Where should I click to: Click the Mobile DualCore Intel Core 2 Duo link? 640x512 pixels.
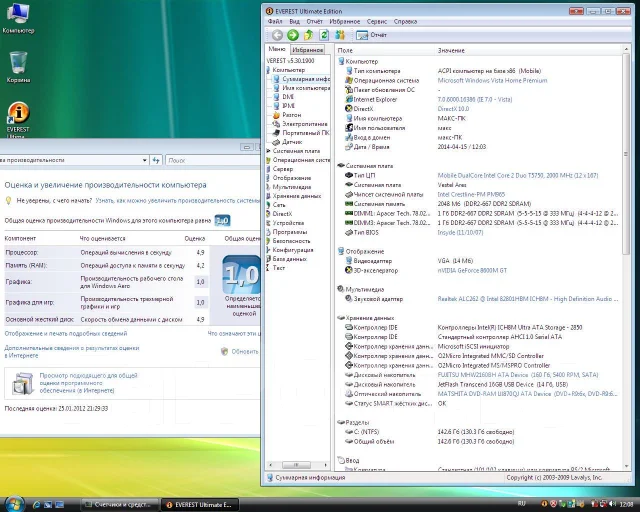tap(518, 176)
